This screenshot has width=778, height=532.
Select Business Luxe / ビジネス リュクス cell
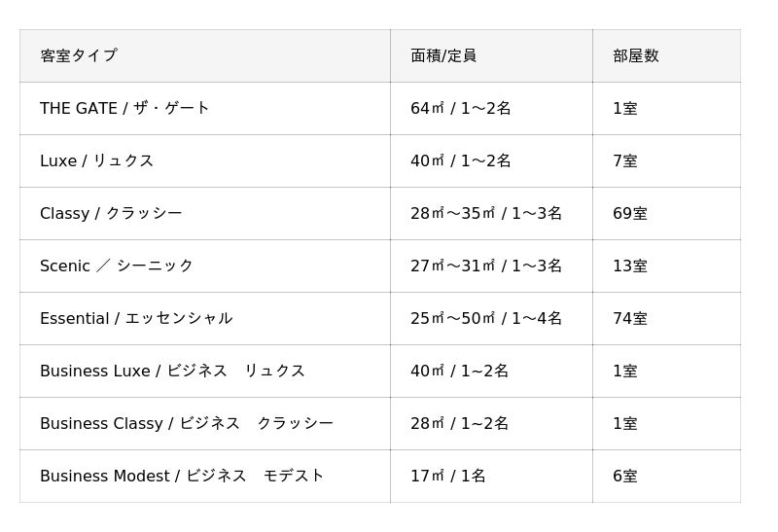pyautogui.click(x=172, y=371)
